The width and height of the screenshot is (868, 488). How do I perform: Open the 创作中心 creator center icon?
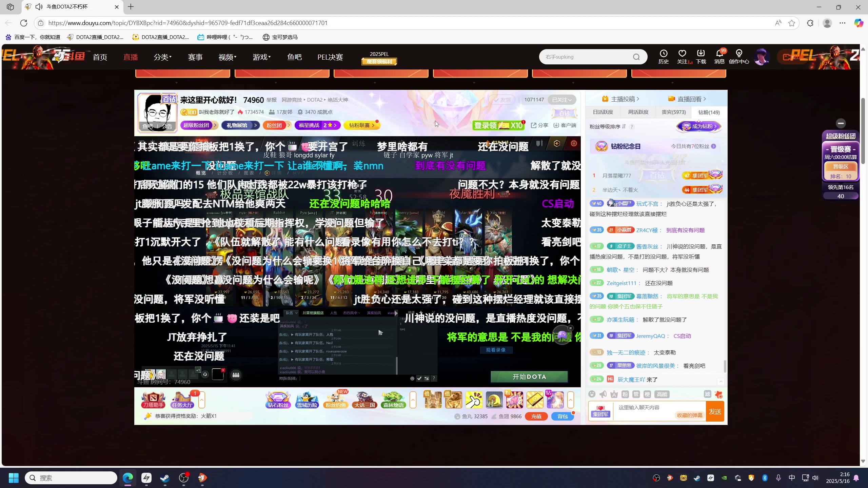click(739, 57)
